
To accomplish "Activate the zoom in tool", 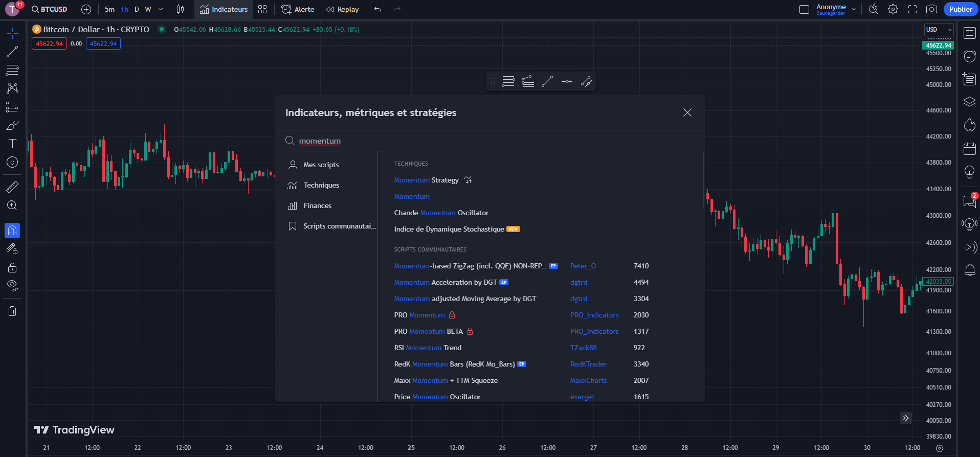I will pos(12,205).
